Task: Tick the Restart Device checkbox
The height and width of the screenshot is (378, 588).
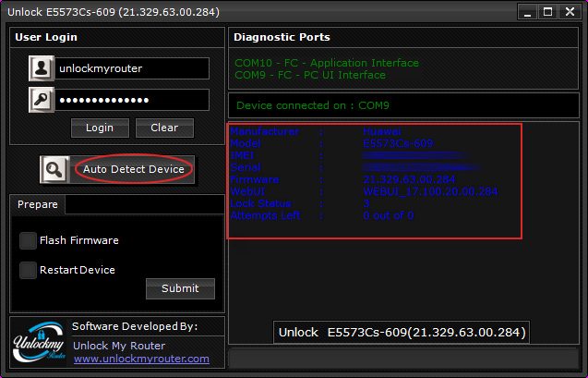Action: click(x=28, y=270)
